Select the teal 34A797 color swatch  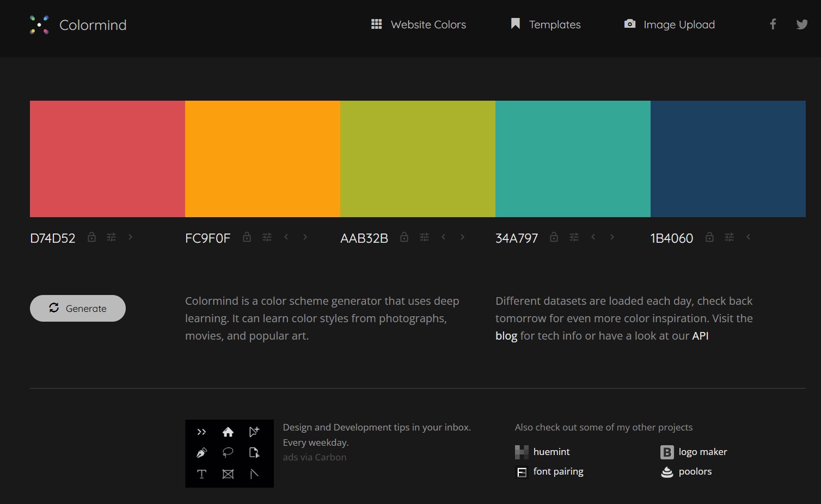pos(573,159)
